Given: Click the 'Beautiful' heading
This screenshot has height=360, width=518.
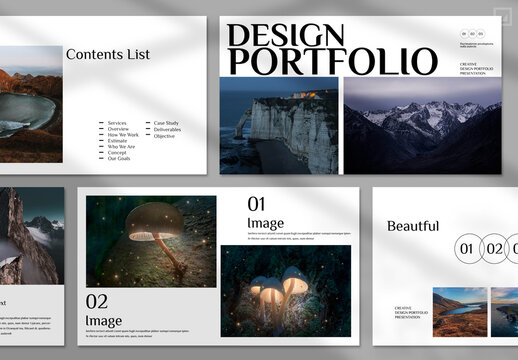Looking at the screenshot, I should click(413, 226).
